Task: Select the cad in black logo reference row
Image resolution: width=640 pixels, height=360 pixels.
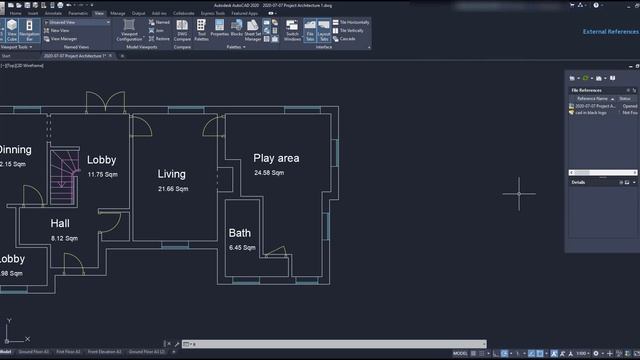Action: click(x=603, y=113)
